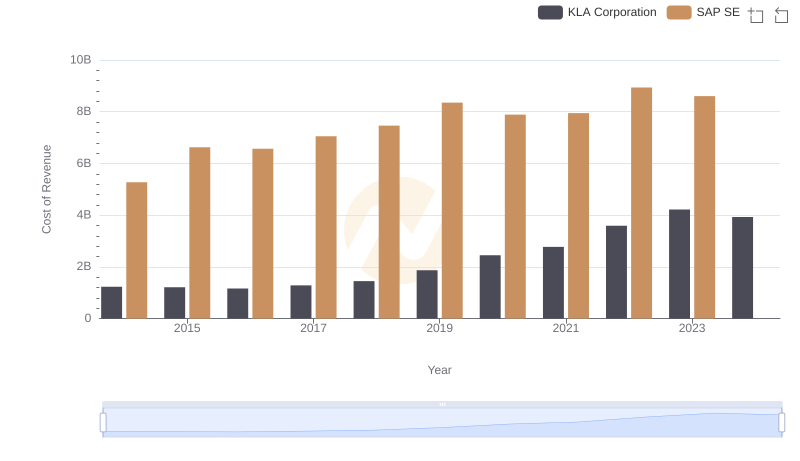Click the 10B y-axis label
800x461 pixels.
(81, 60)
